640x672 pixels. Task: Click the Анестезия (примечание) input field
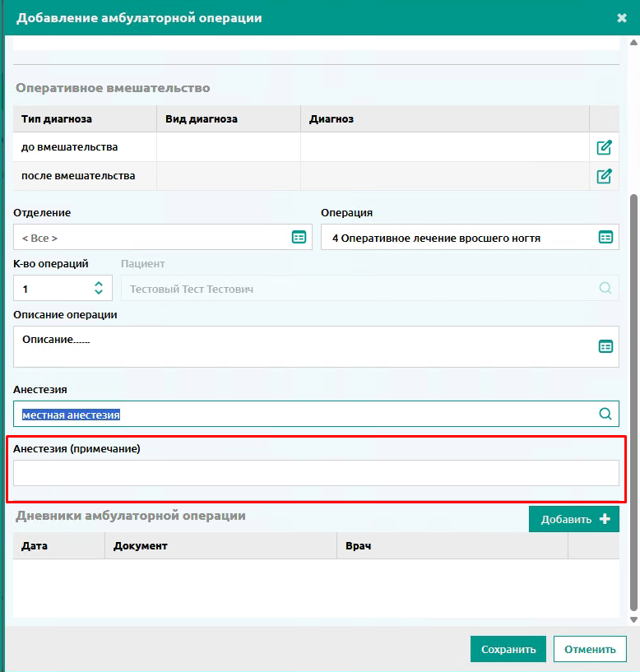[316, 473]
